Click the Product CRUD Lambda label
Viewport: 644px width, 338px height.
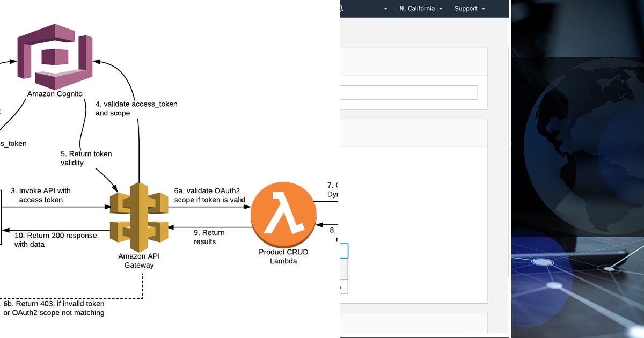click(x=283, y=256)
